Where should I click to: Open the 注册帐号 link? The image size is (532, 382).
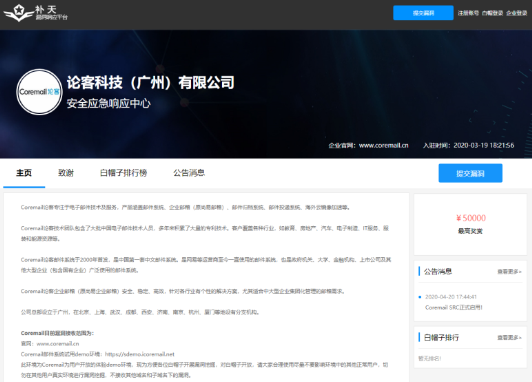468,13
